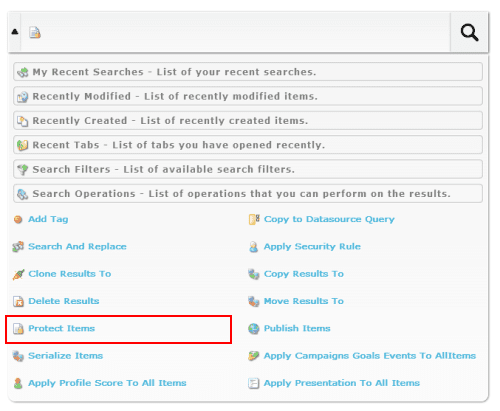This screenshot has height=411, width=500.
Task: Expand the Recently Created list
Action: pyautogui.click(x=248, y=120)
